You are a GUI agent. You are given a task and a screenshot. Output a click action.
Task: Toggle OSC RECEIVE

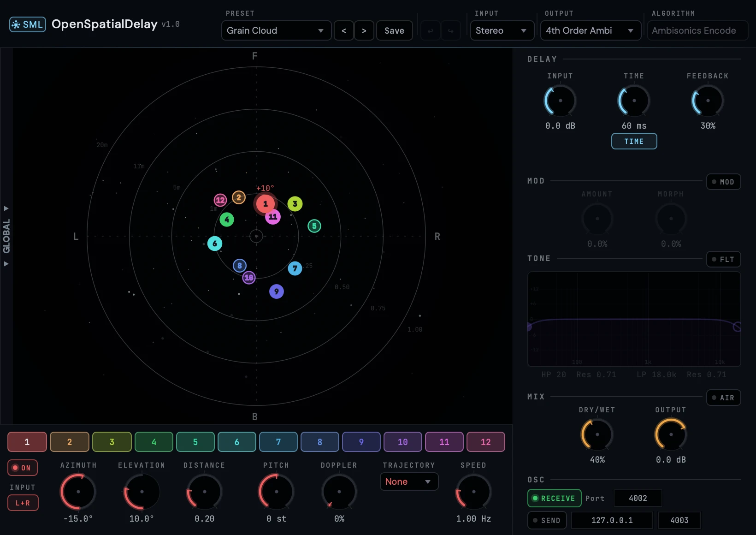tap(554, 498)
